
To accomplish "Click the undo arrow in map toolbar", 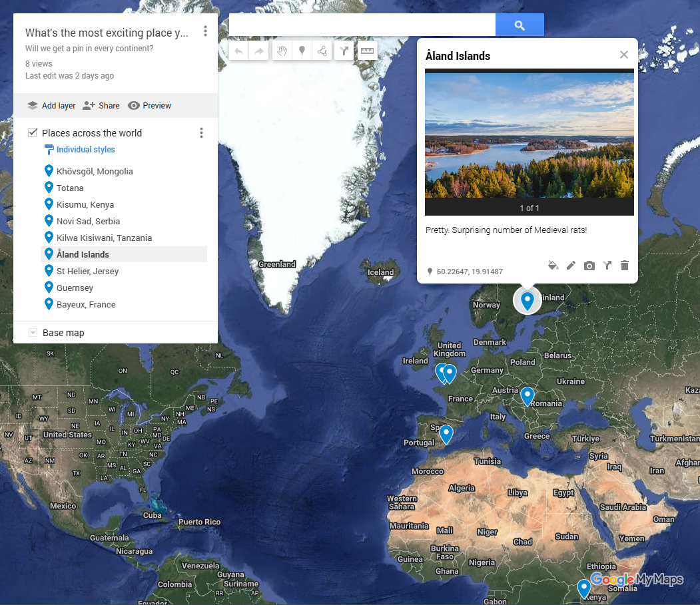I will [x=239, y=51].
